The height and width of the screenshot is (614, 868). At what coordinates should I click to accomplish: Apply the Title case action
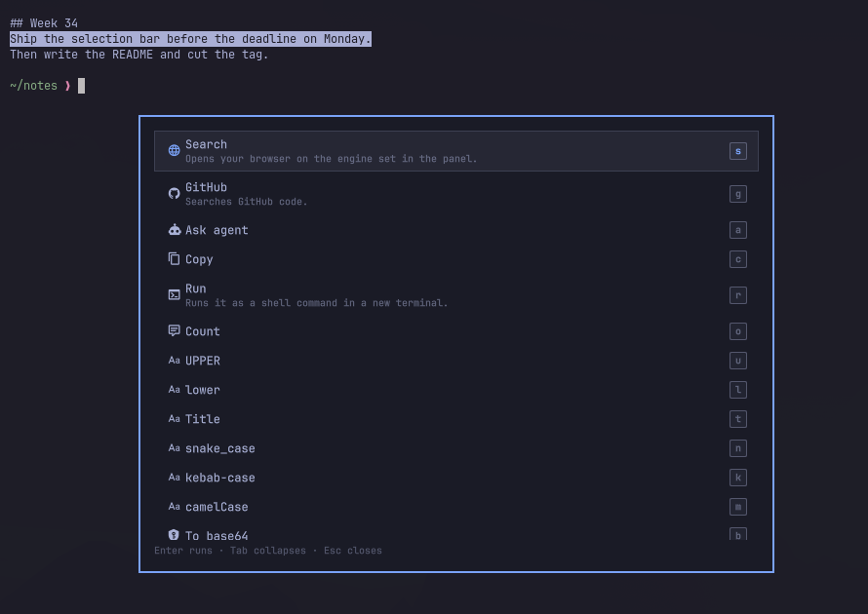coord(456,419)
